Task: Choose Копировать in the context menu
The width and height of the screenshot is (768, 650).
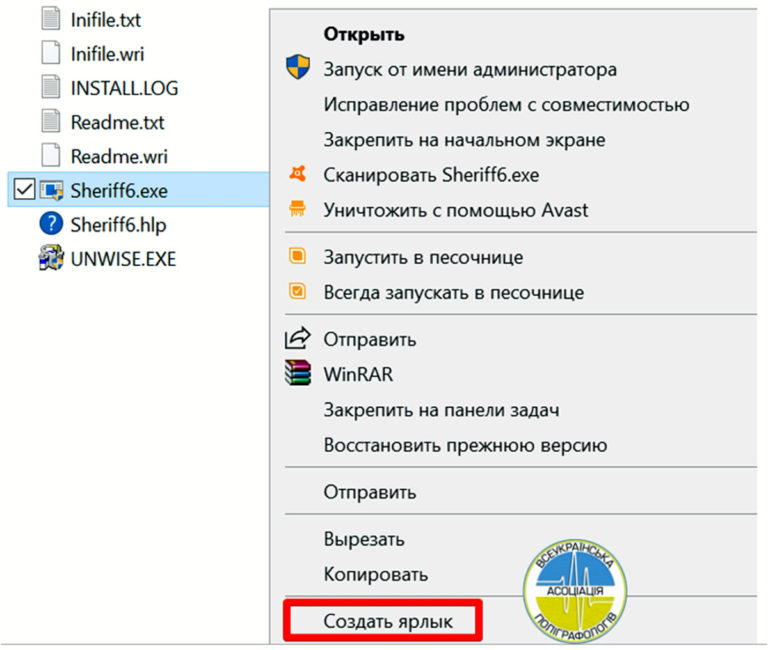Action: pyautogui.click(x=376, y=574)
